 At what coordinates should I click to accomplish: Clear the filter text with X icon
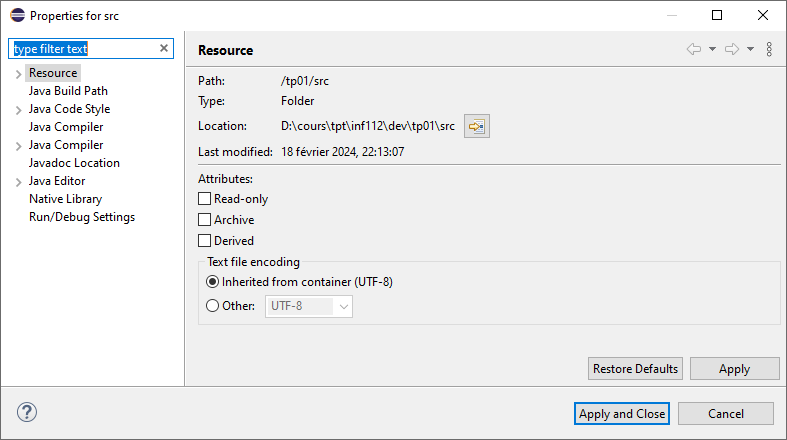164,48
